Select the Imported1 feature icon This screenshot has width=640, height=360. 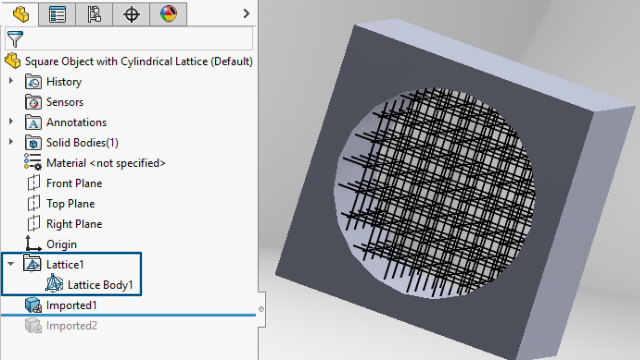33,305
